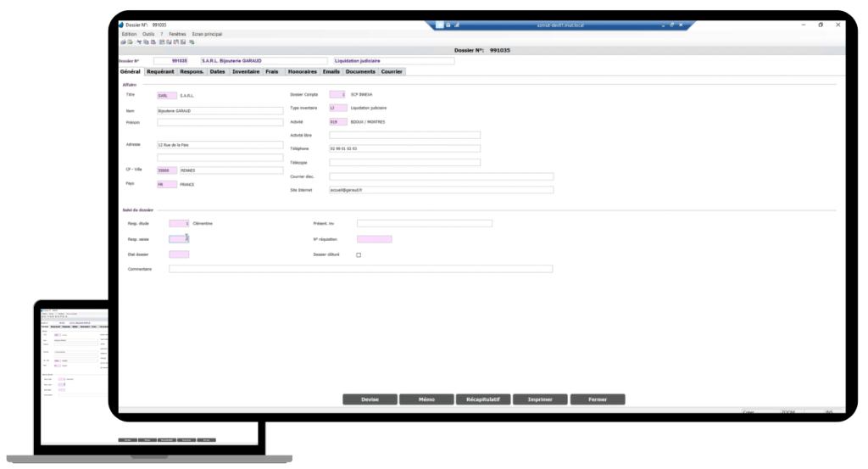Click the Activité code field 019
This screenshot has width=868, height=469.
(338, 122)
